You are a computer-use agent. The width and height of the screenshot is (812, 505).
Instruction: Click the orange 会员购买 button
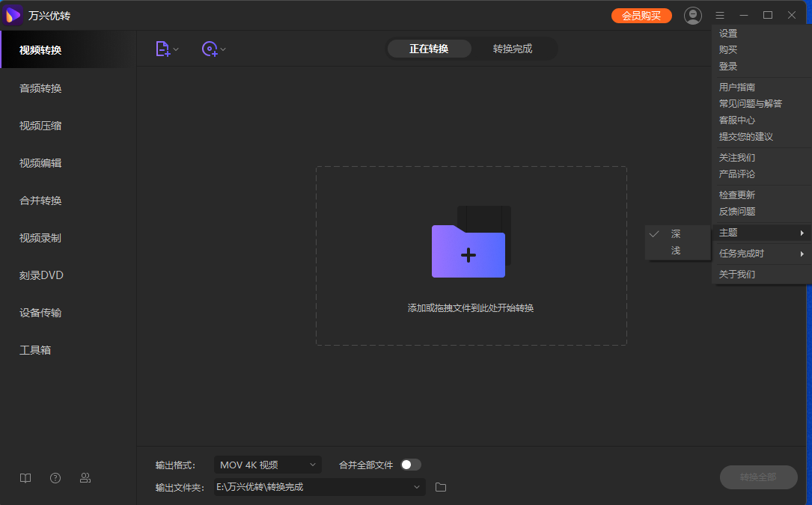click(x=641, y=16)
